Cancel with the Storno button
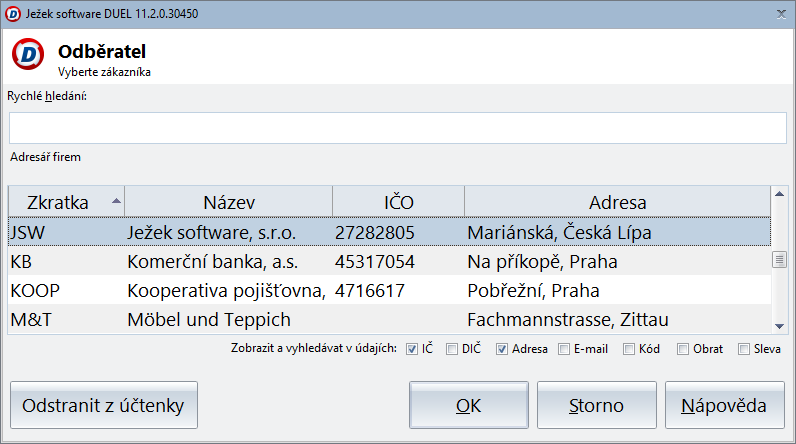 click(x=596, y=405)
